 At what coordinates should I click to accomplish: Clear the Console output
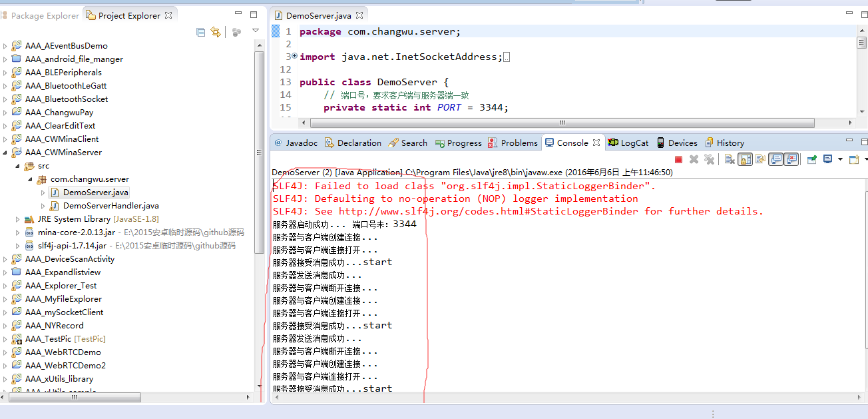730,159
